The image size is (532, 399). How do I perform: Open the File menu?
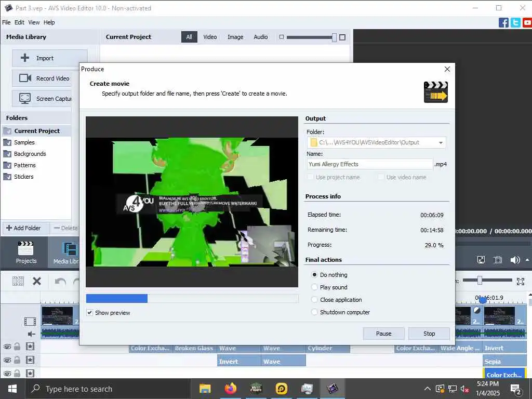[6, 22]
